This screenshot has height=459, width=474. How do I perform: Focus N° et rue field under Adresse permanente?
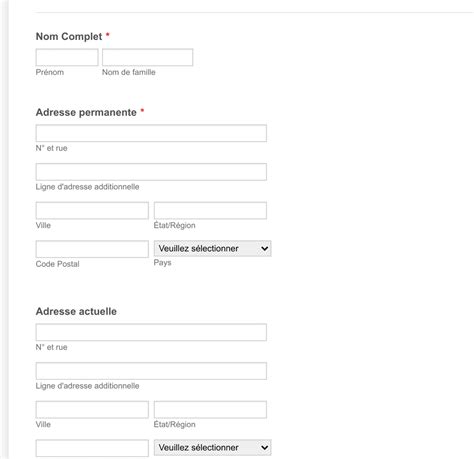click(151, 133)
